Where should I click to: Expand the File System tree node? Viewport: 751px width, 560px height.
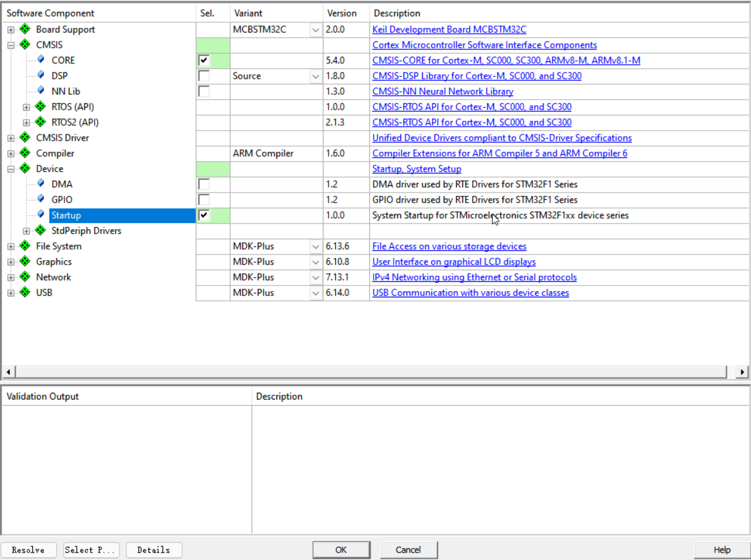[11, 247]
